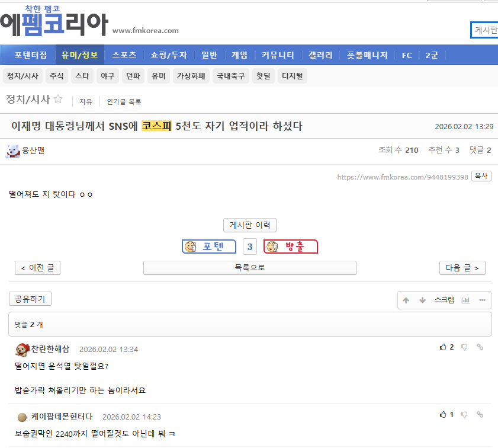Image resolution: width=498 pixels, height=448 pixels.
Task: Click 스크랩 to scrap the post
Action: (x=444, y=300)
